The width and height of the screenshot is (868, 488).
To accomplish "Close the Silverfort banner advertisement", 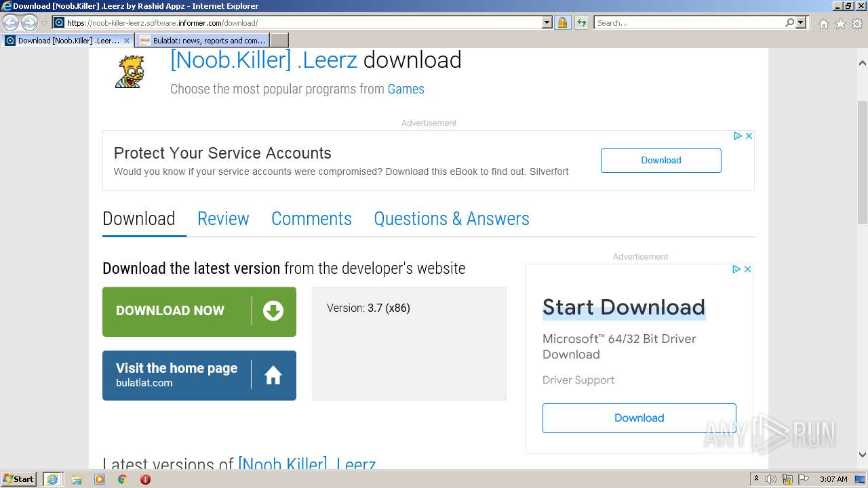I will tap(749, 136).
